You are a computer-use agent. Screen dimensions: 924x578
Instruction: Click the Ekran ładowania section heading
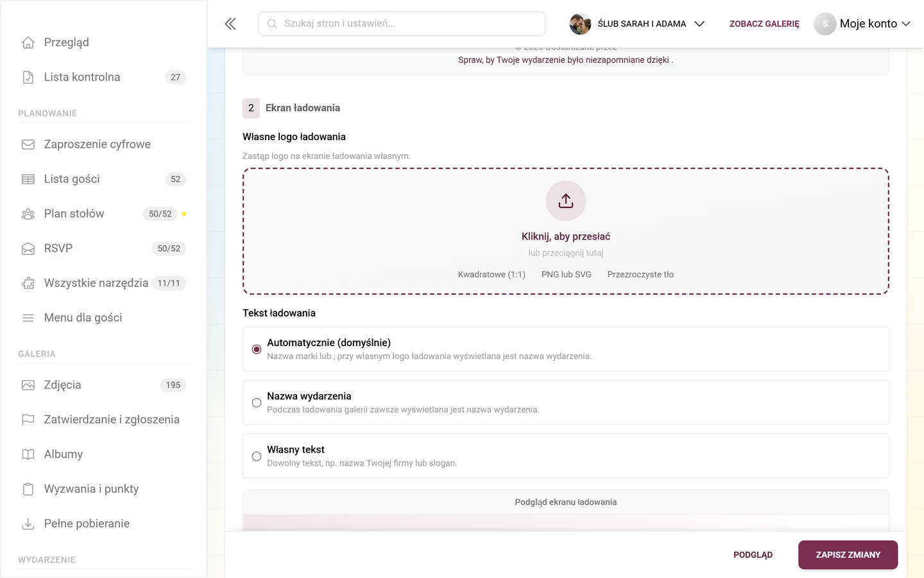pos(303,108)
